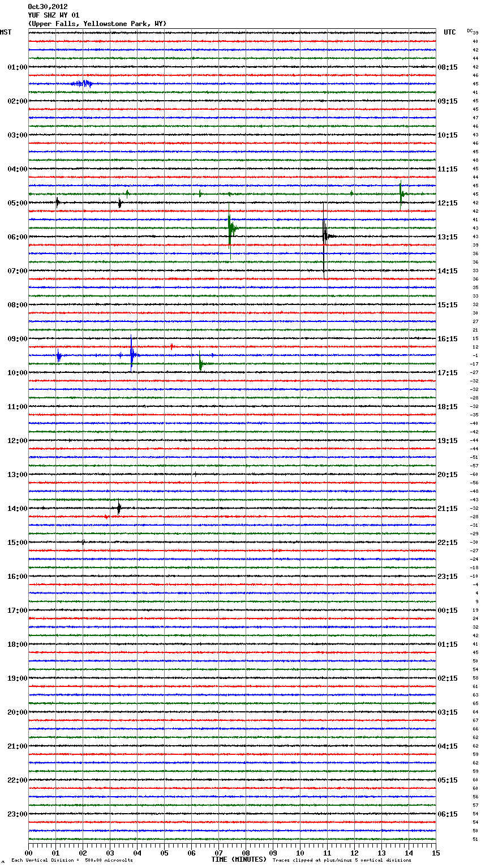Click the Oct30,2012 date header

pos(48,7)
